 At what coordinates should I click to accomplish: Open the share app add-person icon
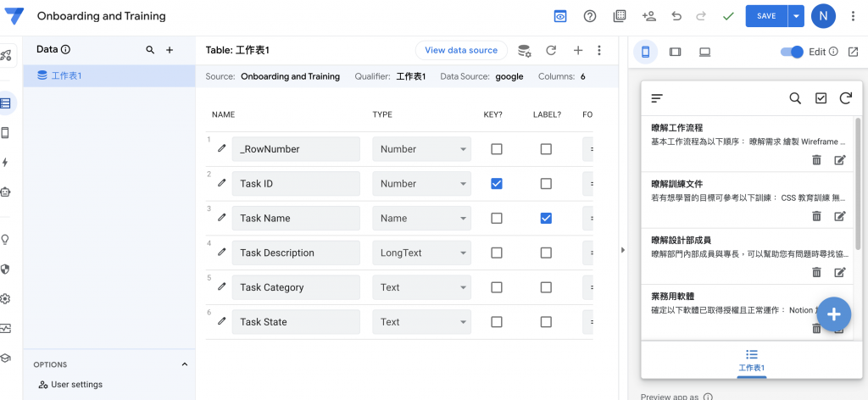tap(649, 16)
